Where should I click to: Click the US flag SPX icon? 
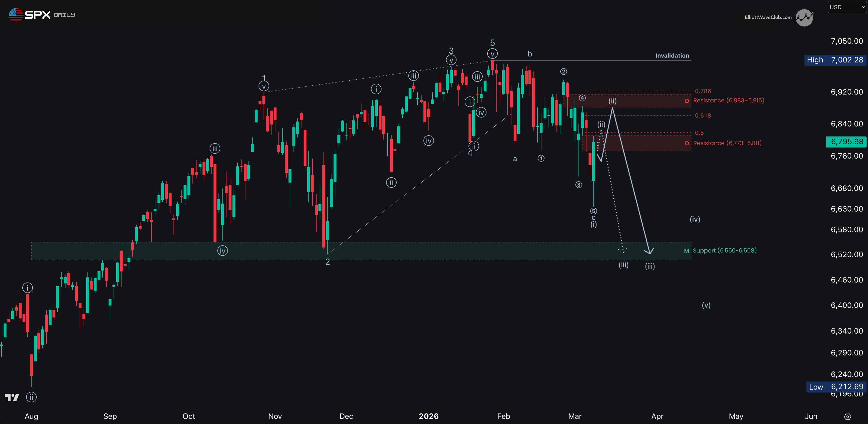16,15
